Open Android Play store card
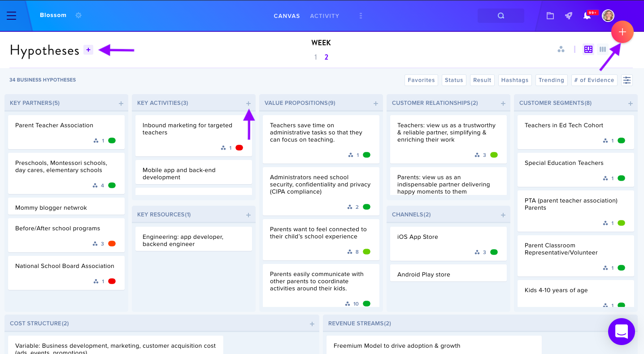Screen dimensions: 644x354 pyautogui.click(x=448, y=273)
